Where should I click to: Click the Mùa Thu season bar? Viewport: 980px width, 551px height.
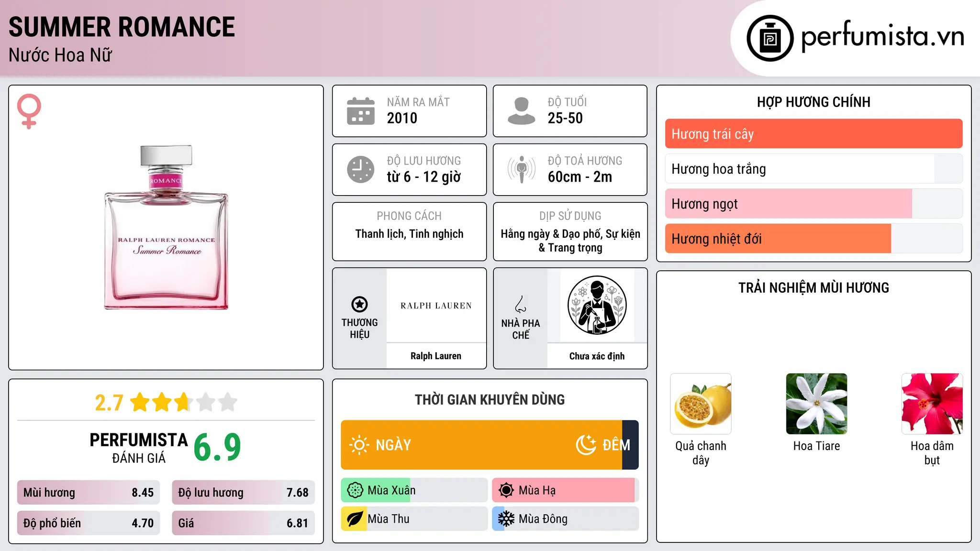click(414, 519)
